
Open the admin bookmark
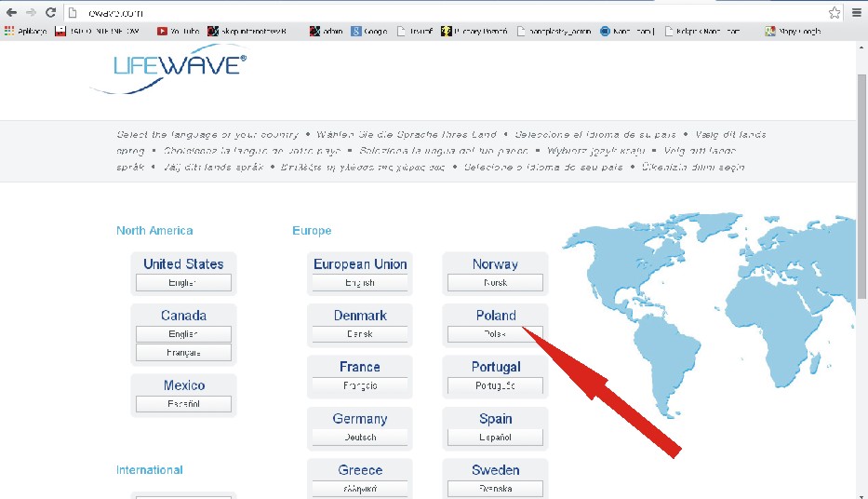[x=326, y=32]
